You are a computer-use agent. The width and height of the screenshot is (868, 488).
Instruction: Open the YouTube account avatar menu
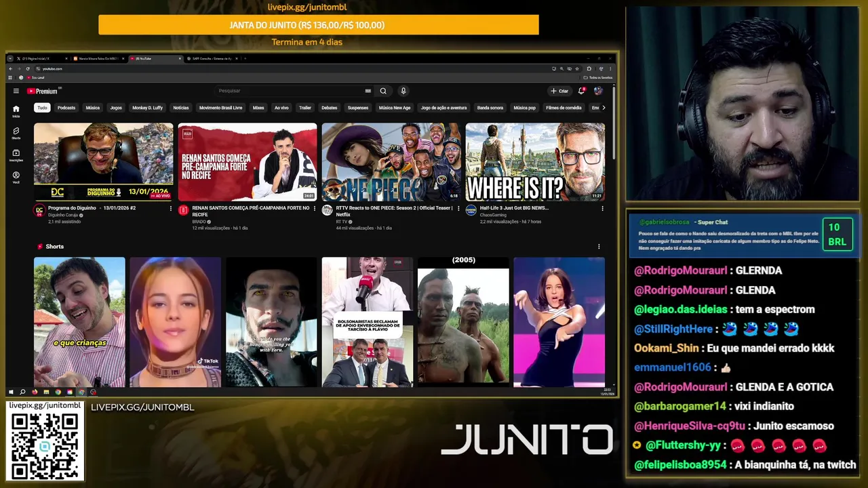click(x=598, y=91)
